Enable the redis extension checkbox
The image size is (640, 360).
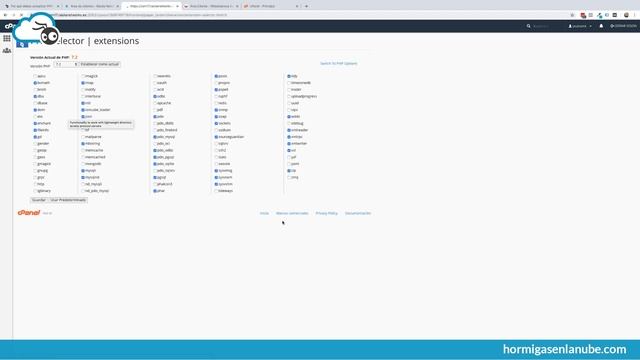click(x=216, y=103)
